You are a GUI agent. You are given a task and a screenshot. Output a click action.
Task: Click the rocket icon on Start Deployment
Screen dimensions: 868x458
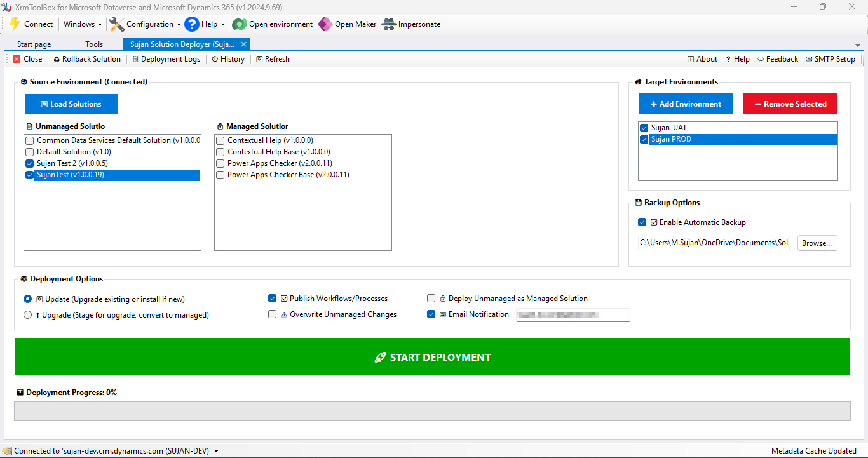380,357
